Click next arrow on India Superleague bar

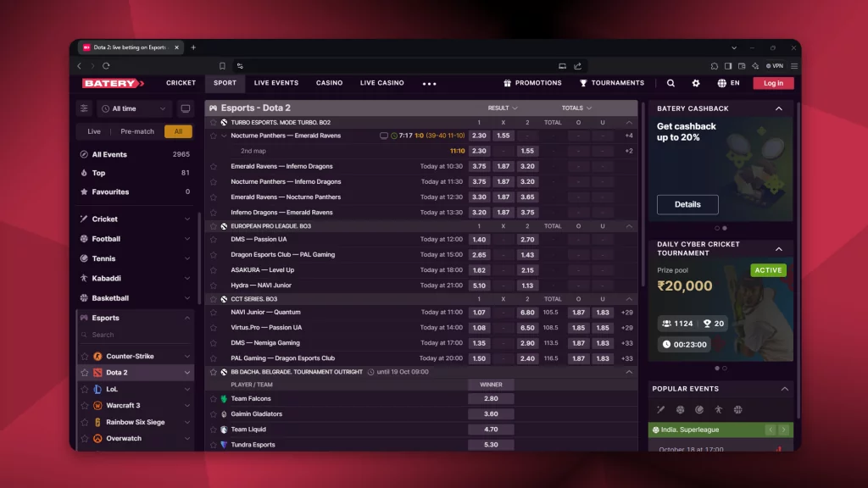pos(784,430)
